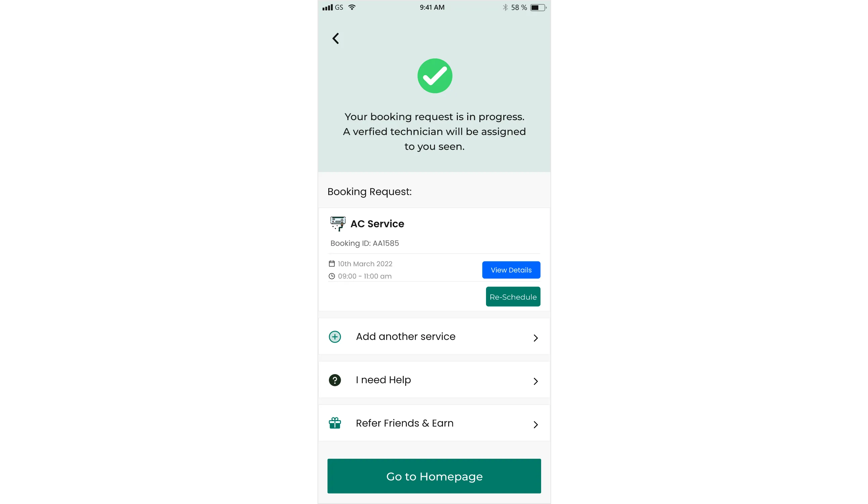868x504 pixels.
Task: Click the Re-Schedule button
Action: [x=513, y=296]
